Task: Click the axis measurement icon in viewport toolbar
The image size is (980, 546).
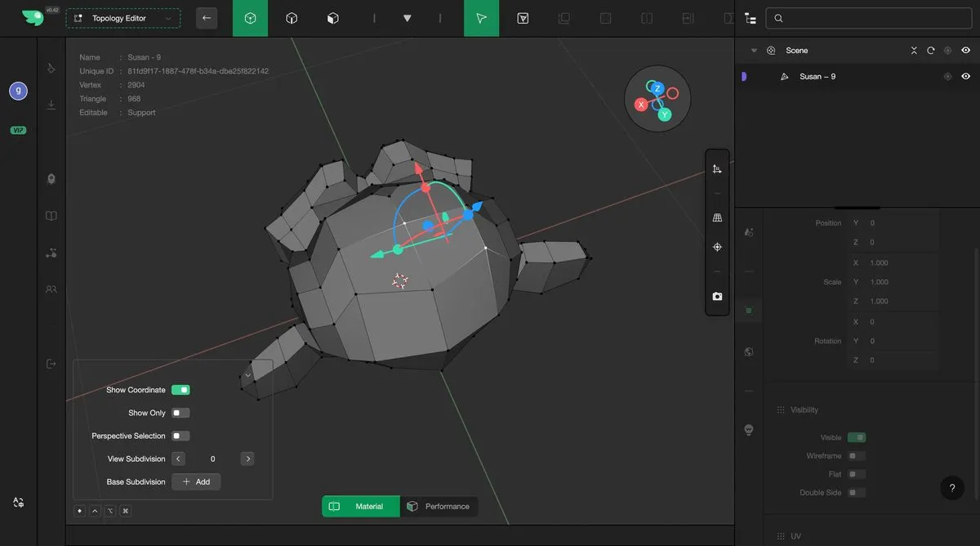Action: 717,169
